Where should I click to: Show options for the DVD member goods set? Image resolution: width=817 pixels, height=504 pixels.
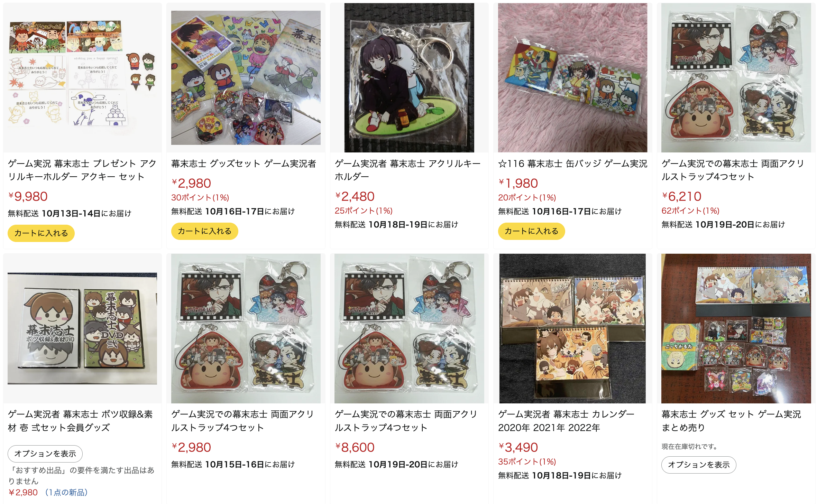pyautogui.click(x=45, y=454)
